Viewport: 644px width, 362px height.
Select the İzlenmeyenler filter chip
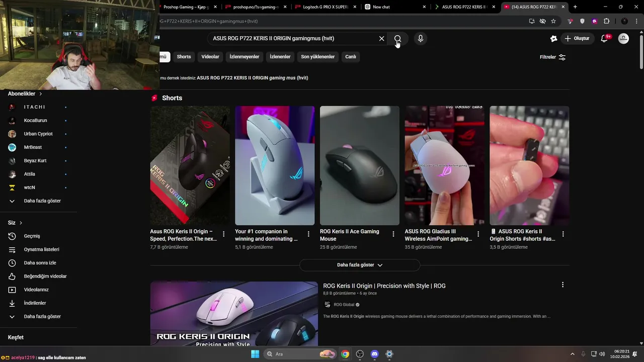click(x=245, y=57)
